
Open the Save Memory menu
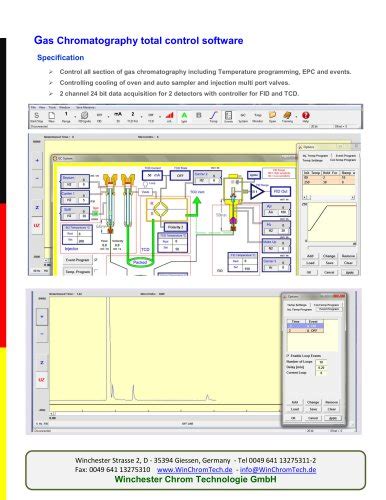(x=85, y=107)
